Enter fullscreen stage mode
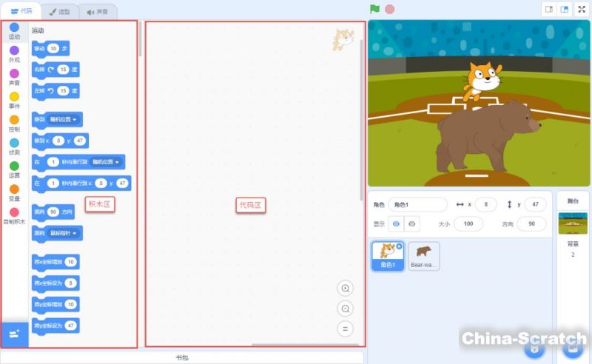 click(582, 10)
